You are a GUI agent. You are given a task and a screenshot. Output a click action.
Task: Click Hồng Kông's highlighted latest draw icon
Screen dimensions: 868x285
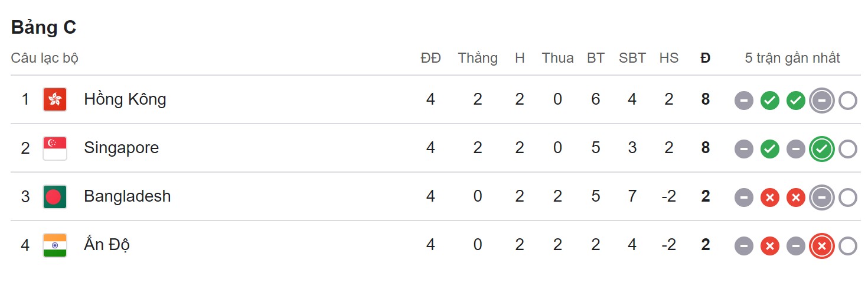click(821, 101)
